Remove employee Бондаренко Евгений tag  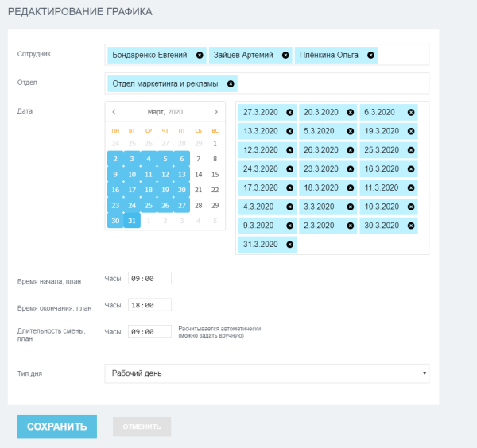(x=199, y=56)
